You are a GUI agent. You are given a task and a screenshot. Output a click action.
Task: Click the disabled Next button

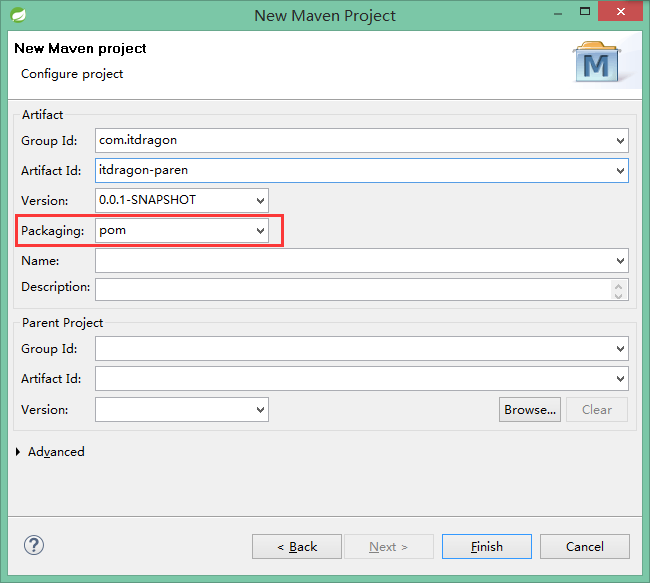389,547
